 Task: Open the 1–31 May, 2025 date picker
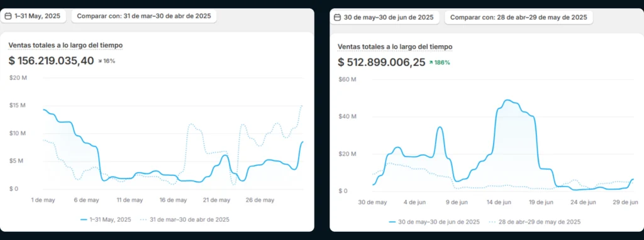click(33, 16)
